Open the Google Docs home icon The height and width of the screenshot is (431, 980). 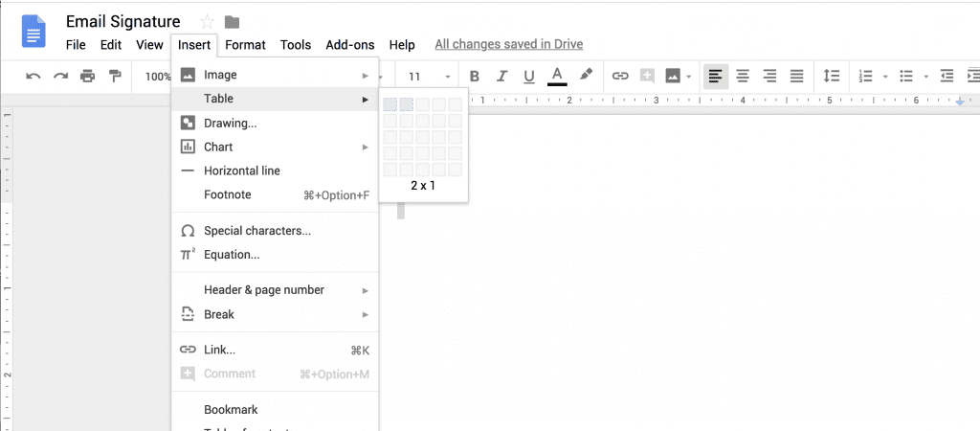(33, 32)
